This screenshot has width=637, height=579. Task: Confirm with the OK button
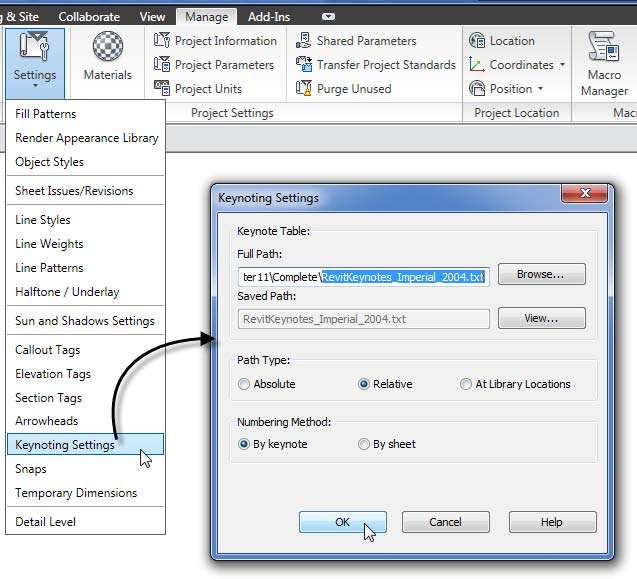click(342, 522)
